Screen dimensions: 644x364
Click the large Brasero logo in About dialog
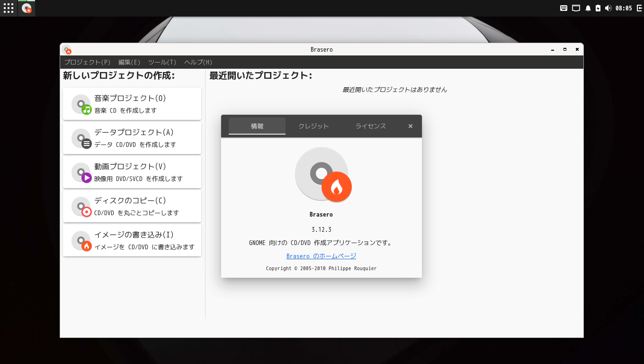323,174
